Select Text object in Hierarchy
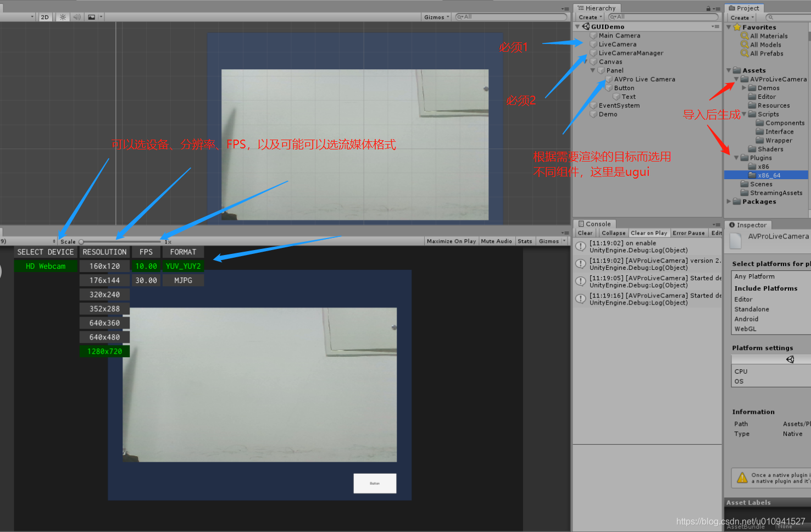Image resolution: width=811 pixels, height=532 pixels. coord(629,97)
